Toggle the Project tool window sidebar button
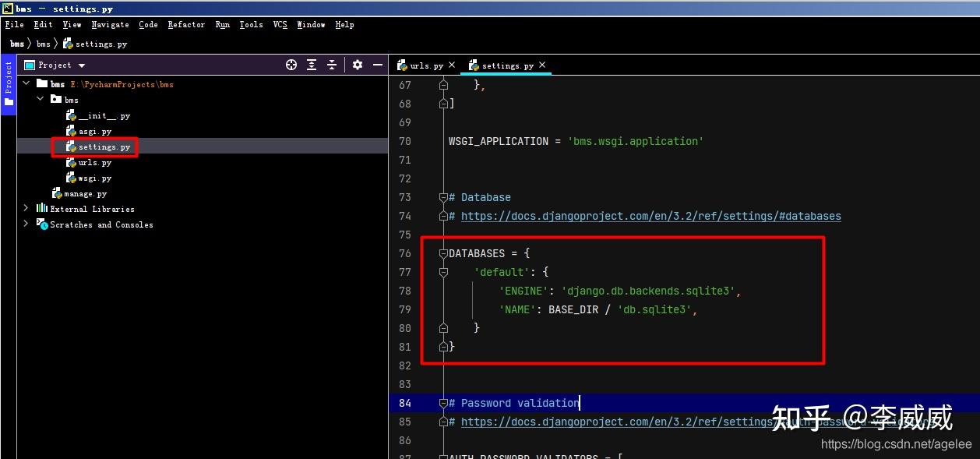 tap(9, 84)
